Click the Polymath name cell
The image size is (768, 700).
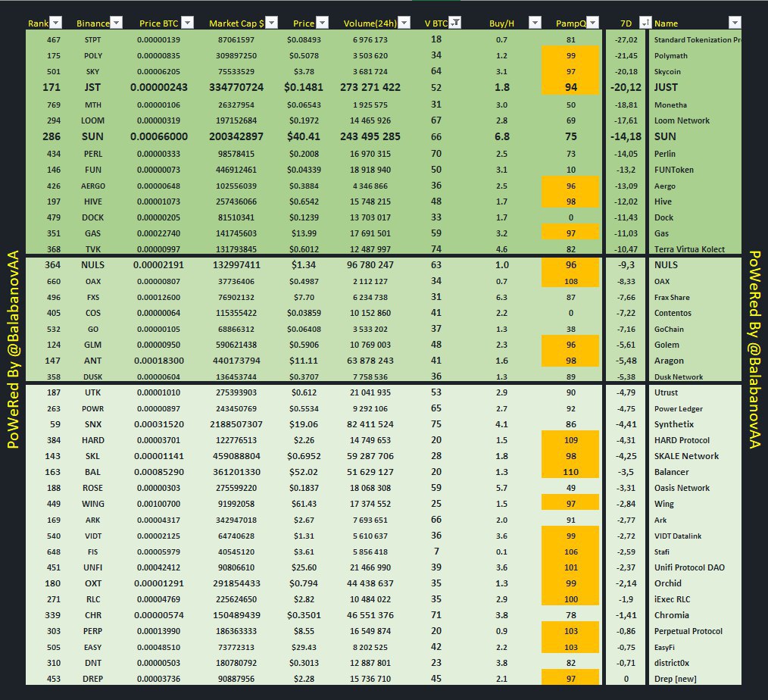point(670,56)
